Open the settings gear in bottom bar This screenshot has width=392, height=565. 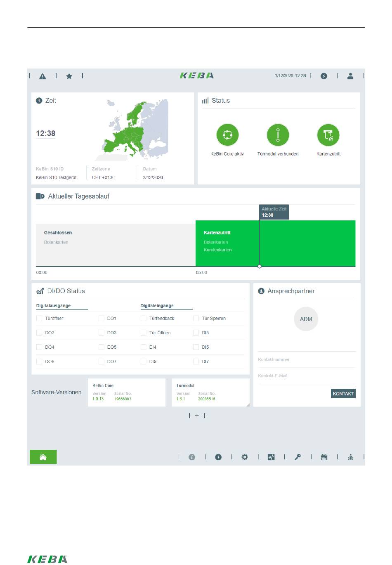point(245,457)
